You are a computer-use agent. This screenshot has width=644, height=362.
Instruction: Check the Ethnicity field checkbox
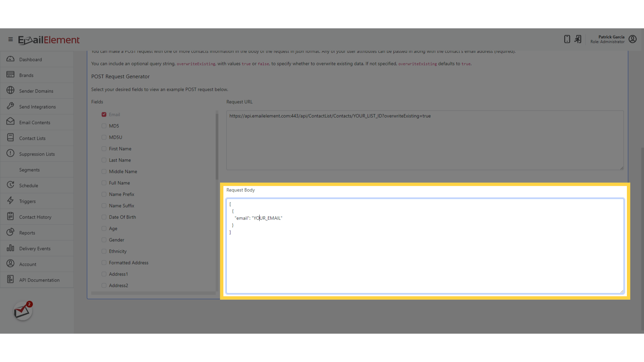104,251
